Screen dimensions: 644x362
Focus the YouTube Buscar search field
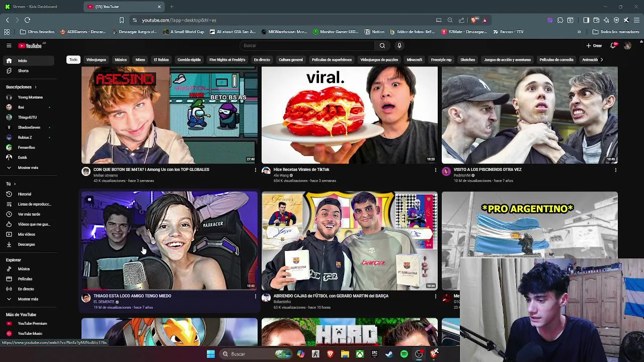(x=307, y=46)
